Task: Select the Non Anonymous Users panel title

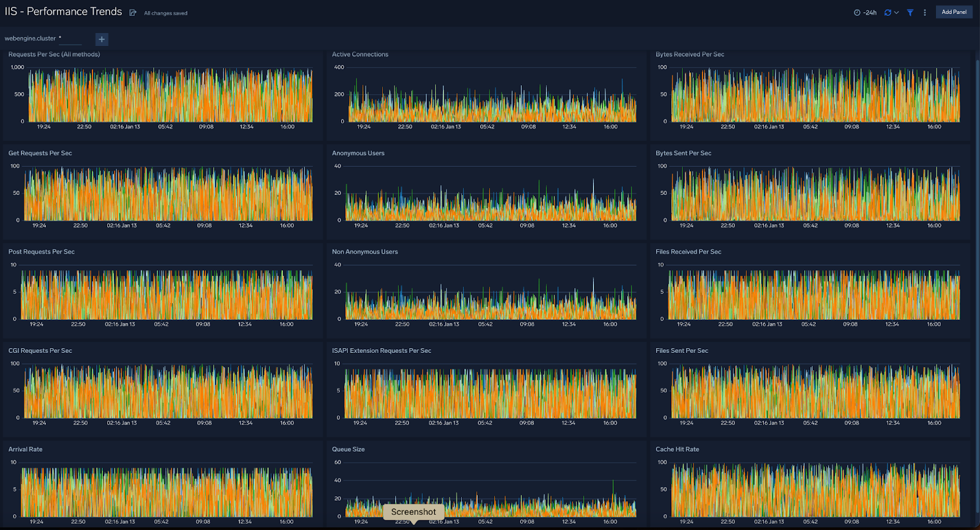Action: click(365, 252)
